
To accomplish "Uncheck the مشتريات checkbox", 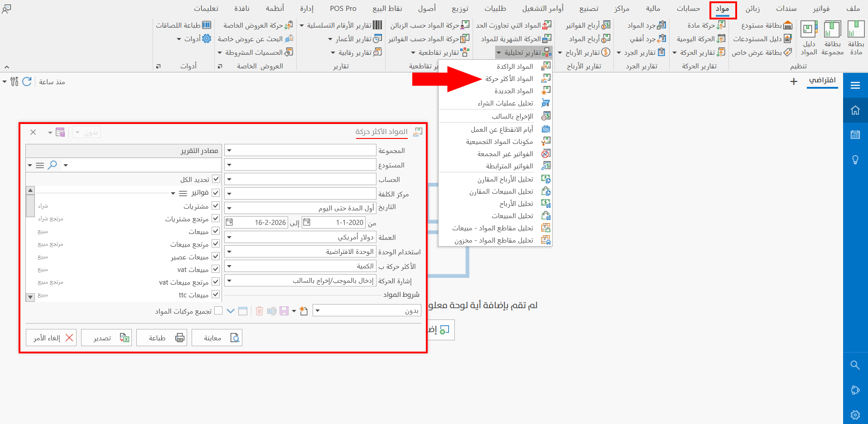I will [217, 205].
